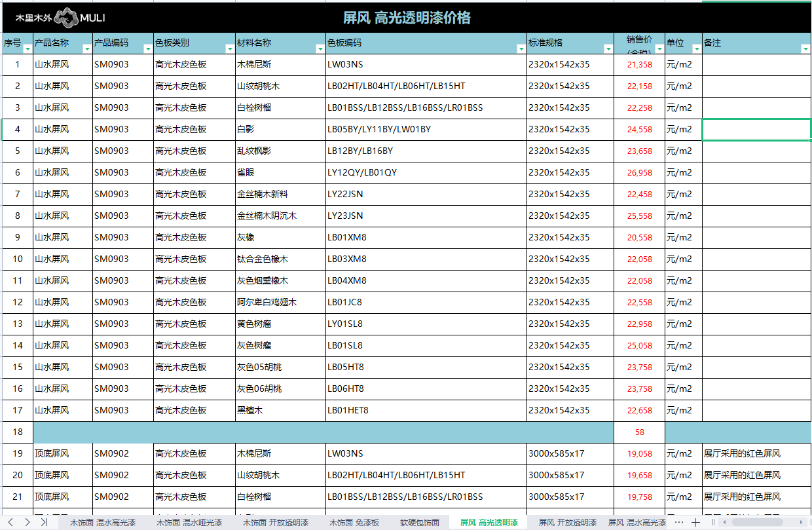812x530 pixels.
Task: Select the 木饰面 免漆板 sheet tab
Action: (354, 522)
